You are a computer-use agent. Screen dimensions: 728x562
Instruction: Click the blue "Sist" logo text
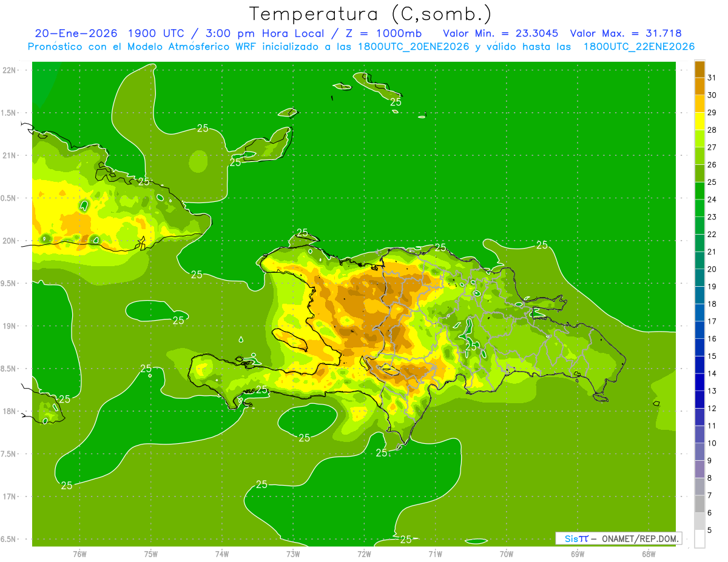click(x=576, y=538)
